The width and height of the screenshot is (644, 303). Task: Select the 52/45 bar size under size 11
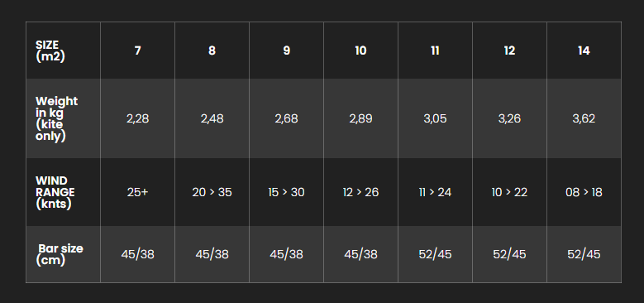435,254
